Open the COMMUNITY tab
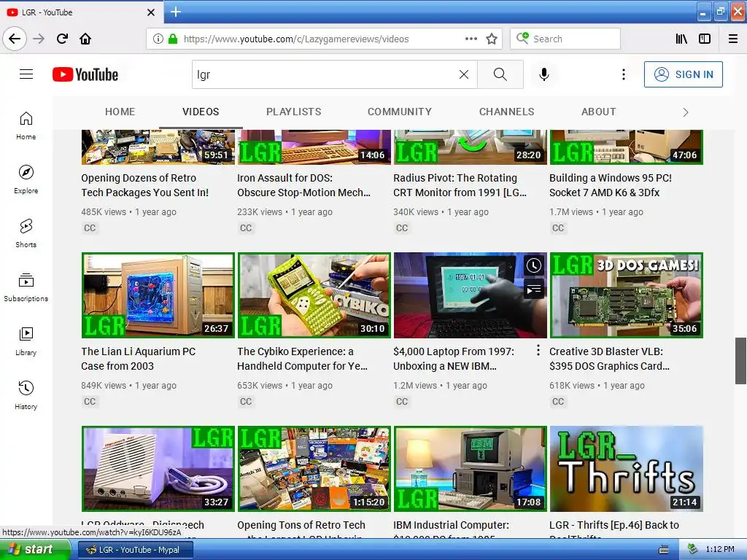The height and width of the screenshot is (560, 747). (399, 112)
